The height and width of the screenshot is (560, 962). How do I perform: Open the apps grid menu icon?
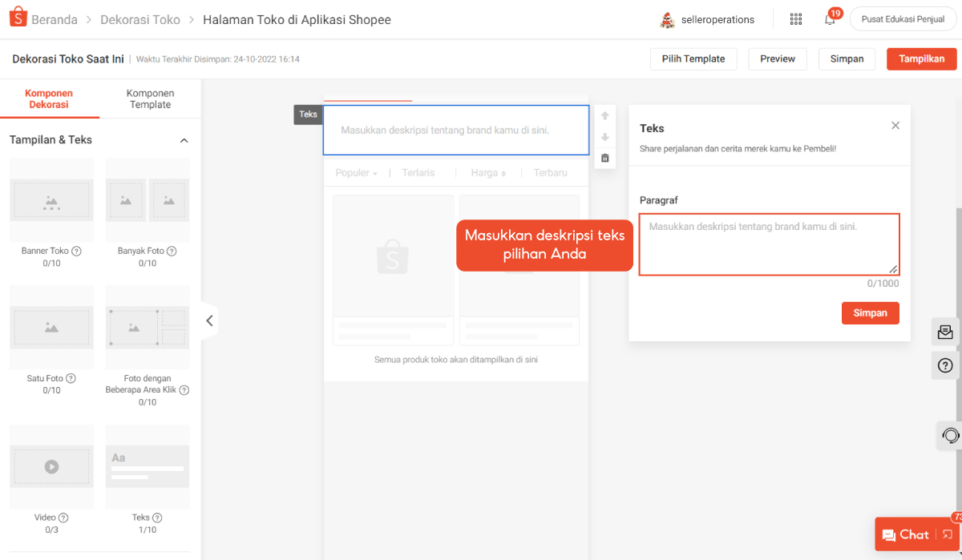(x=795, y=19)
